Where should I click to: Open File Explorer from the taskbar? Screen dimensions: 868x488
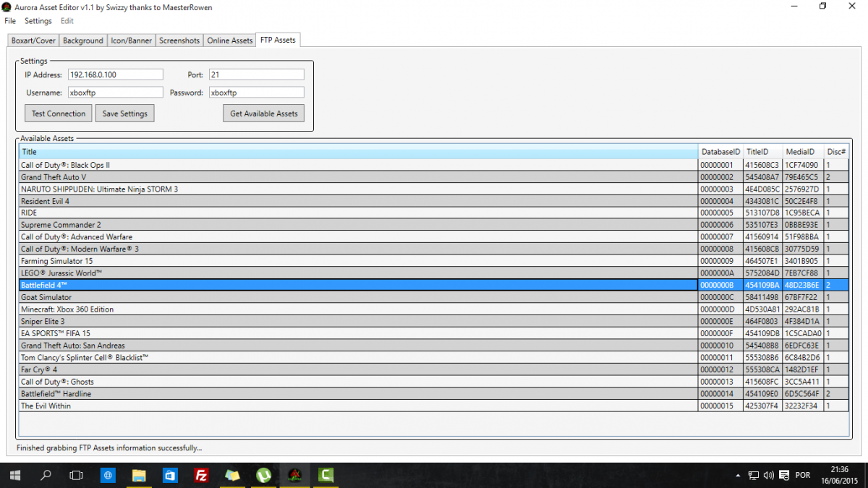tap(139, 475)
